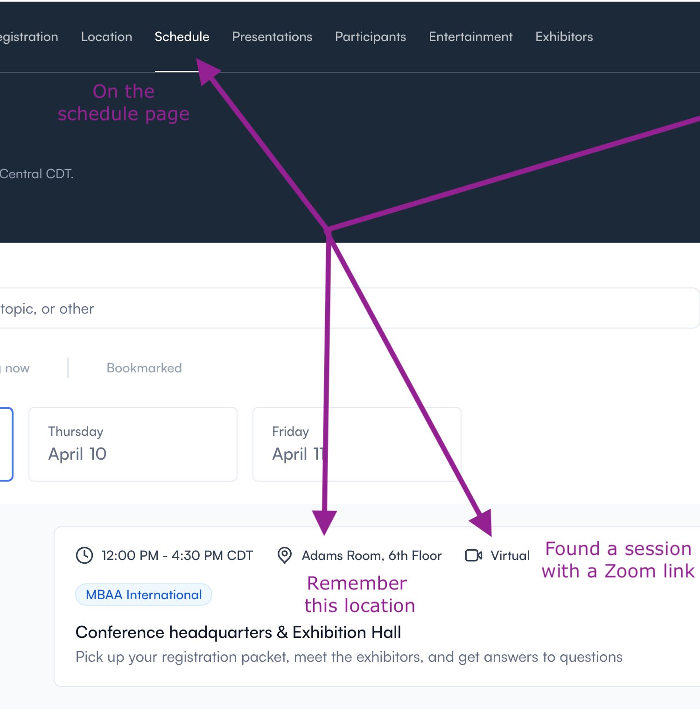
Task: Toggle the happening now filter
Action: click(x=17, y=368)
